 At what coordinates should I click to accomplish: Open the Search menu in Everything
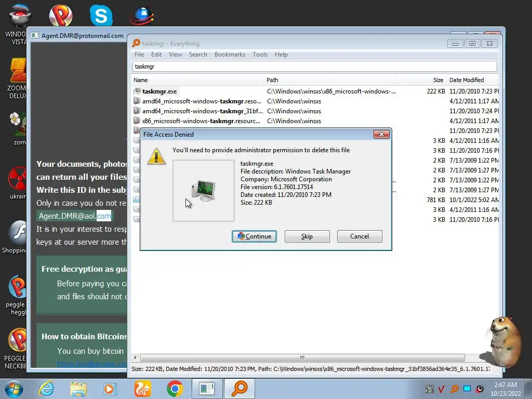point(198,54)
